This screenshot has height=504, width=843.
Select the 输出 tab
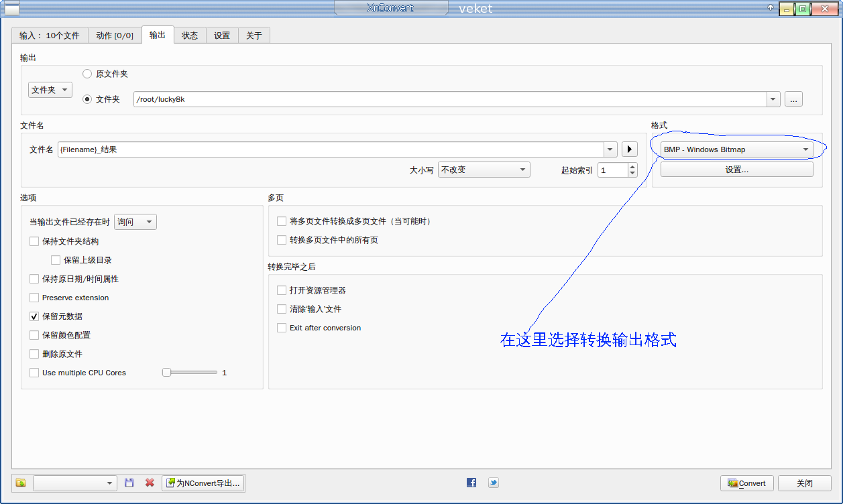coord(158,35)
